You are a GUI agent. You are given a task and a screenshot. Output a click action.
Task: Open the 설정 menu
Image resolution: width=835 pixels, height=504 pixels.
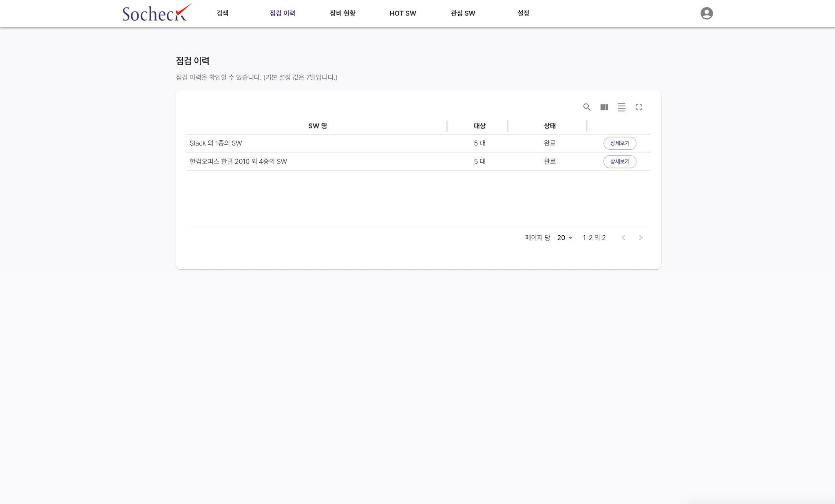pyautogui.click(x=523, y=13)
